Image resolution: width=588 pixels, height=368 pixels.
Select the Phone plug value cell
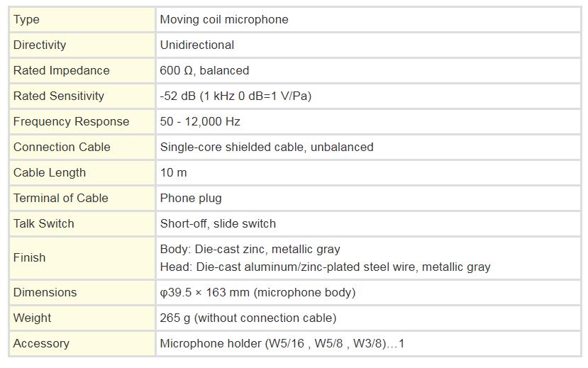[x=368, y=198]
